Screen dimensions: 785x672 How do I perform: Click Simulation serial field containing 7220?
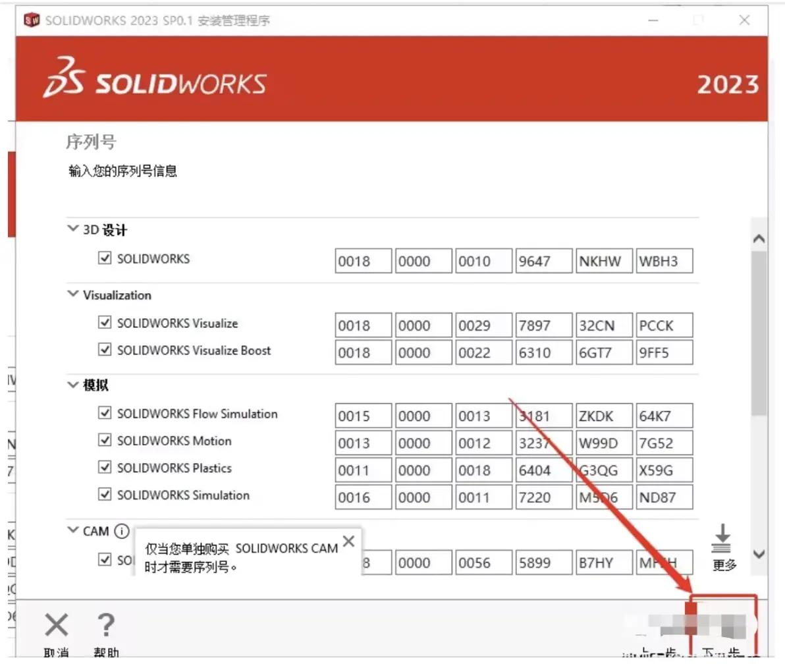point(544,497)
